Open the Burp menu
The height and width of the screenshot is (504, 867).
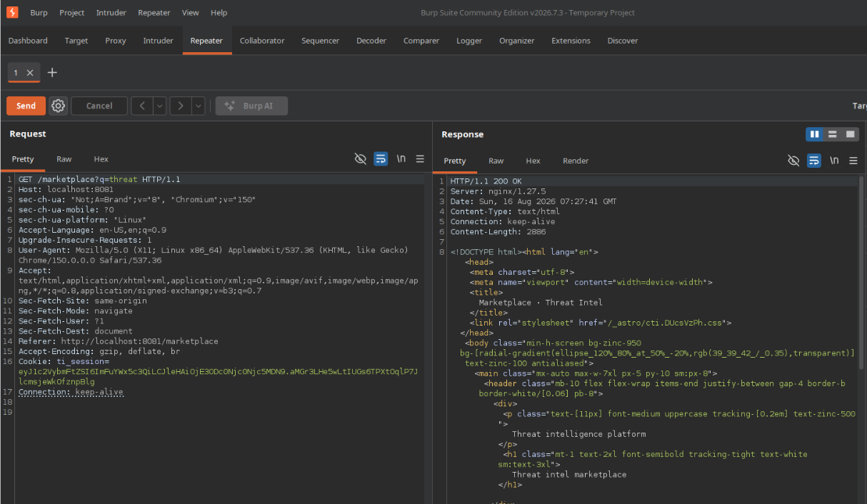pos(39,13)
